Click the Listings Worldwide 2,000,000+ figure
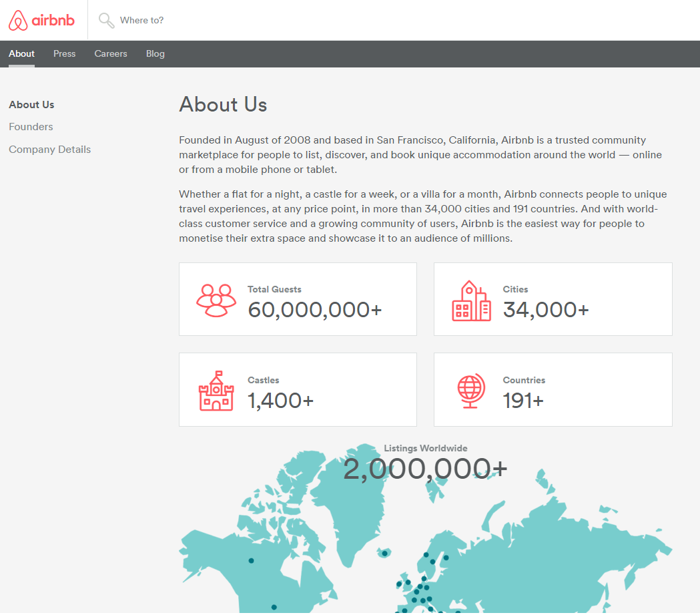Viewport: 700px width, 615px height. coord(425,469)
